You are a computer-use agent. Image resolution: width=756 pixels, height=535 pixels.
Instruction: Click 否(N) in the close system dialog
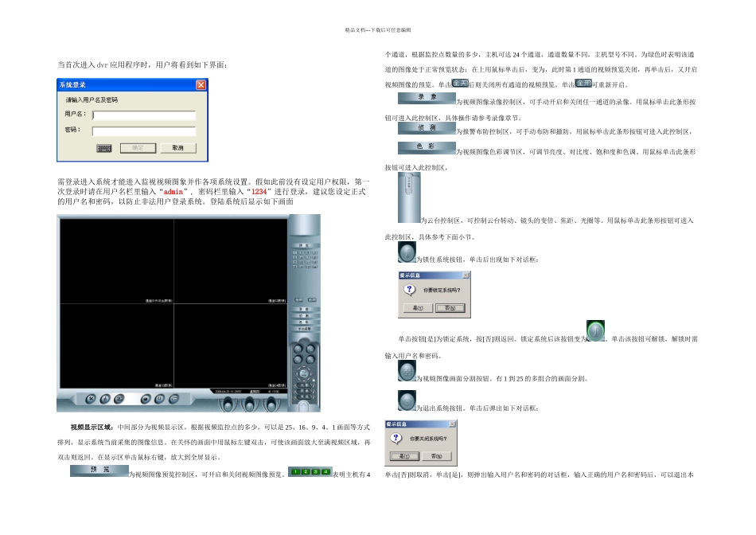(436, 456)
